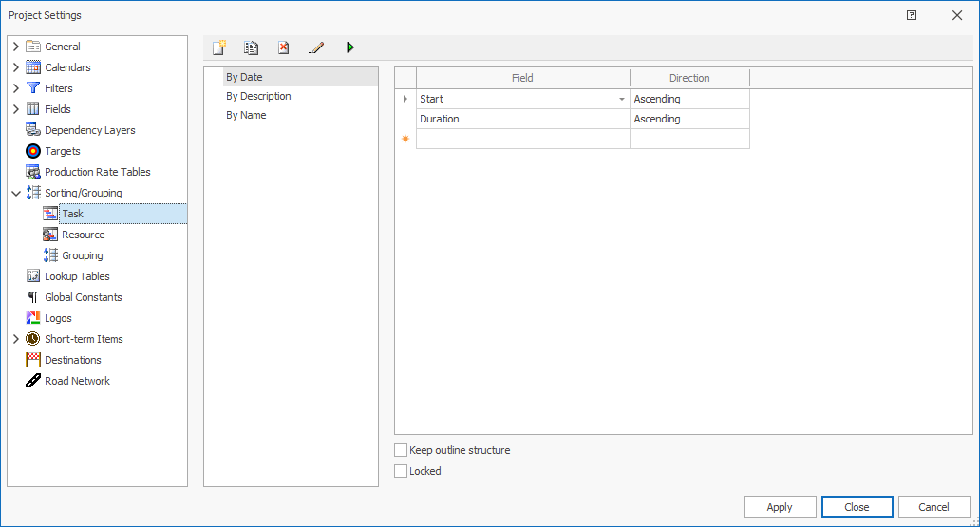
Task: Open the Start field dropdown arrow
Action: (622, 99)
